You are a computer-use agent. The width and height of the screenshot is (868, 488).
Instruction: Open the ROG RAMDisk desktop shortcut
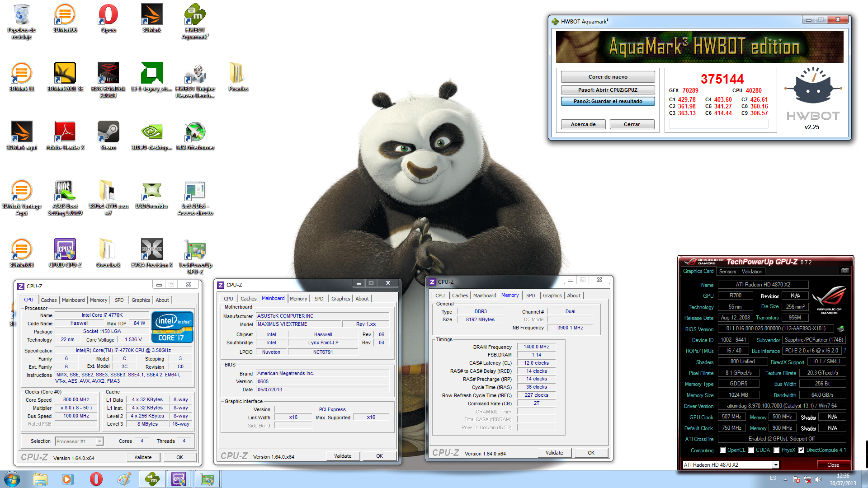108,80
